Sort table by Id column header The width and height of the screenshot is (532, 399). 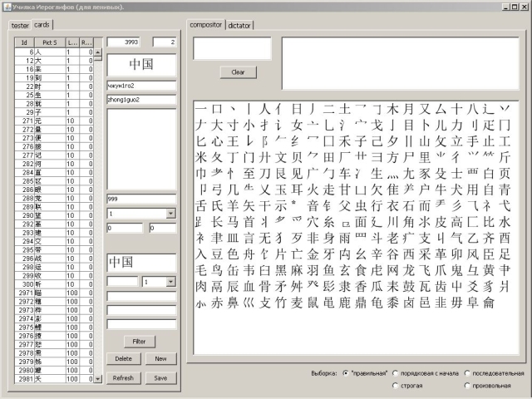[x=24, y=42]
